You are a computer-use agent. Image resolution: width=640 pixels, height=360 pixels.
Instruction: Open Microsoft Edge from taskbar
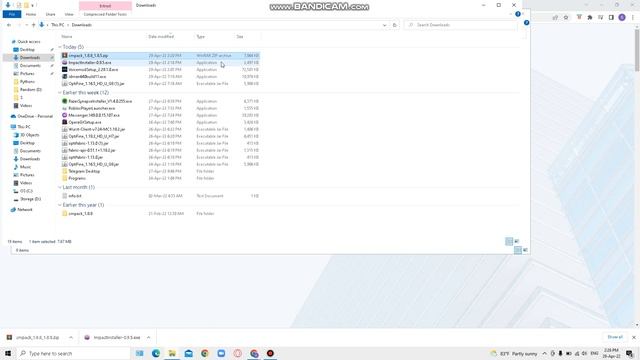(x=156, y=353)
